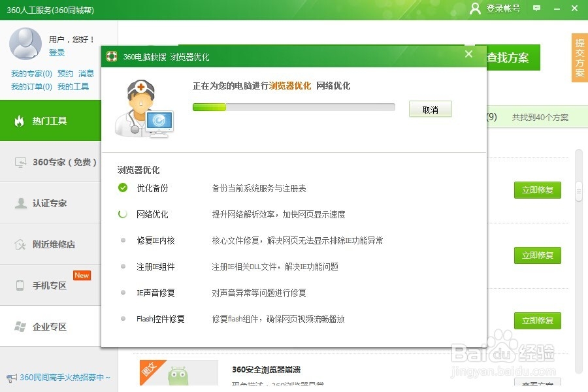
Task: Click the doctor illustration in the dialog
Action: tap(144, 109)
